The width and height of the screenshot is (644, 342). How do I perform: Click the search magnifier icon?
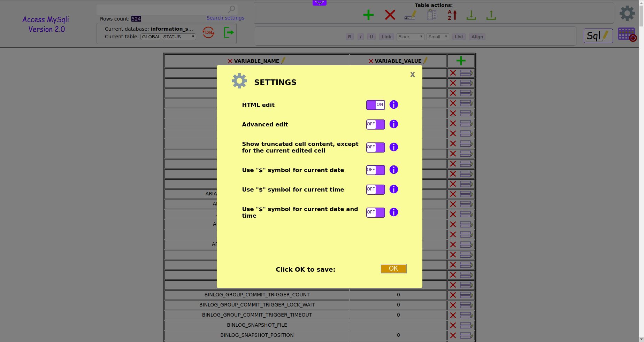pos(231,9)
